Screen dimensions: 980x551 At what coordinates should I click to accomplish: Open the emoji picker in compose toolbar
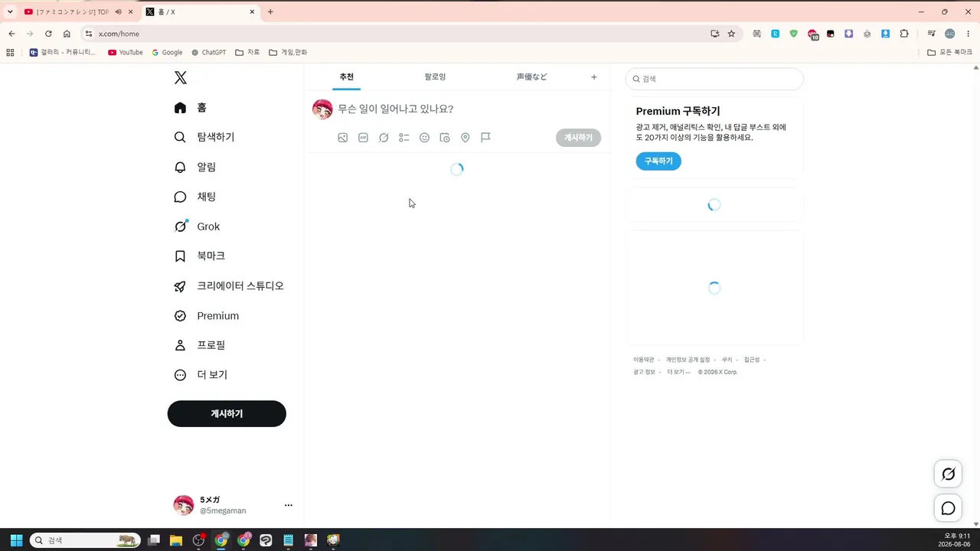click(424, 138)
